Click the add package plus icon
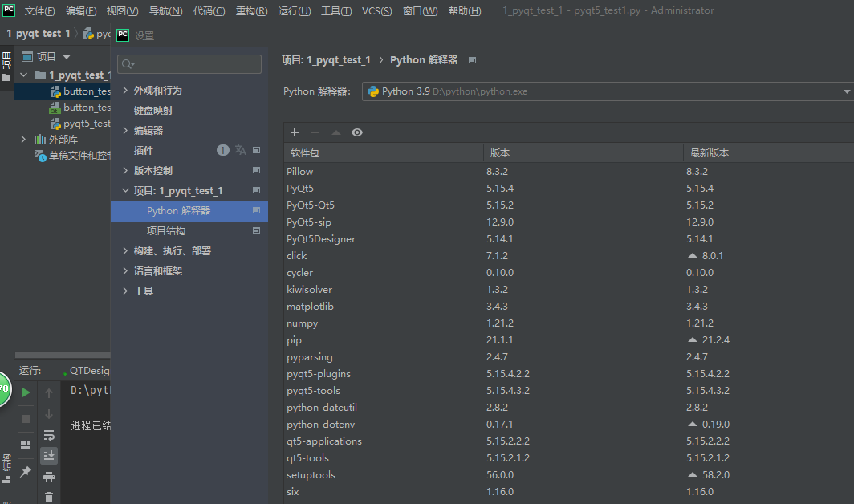 (x=295, y=132)
